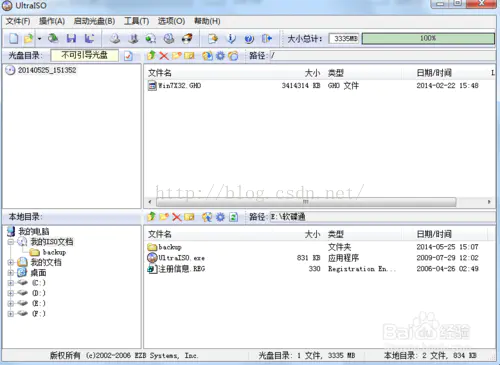Sort local pane by 类型 column

(x=336, y=234)
